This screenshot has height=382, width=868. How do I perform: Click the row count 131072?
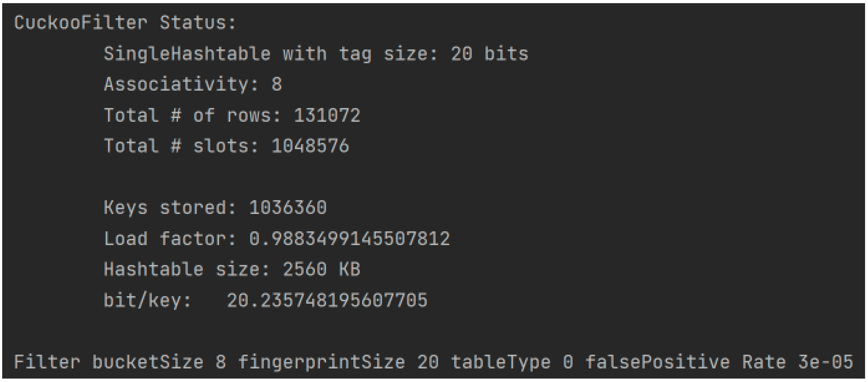(327, 115)
